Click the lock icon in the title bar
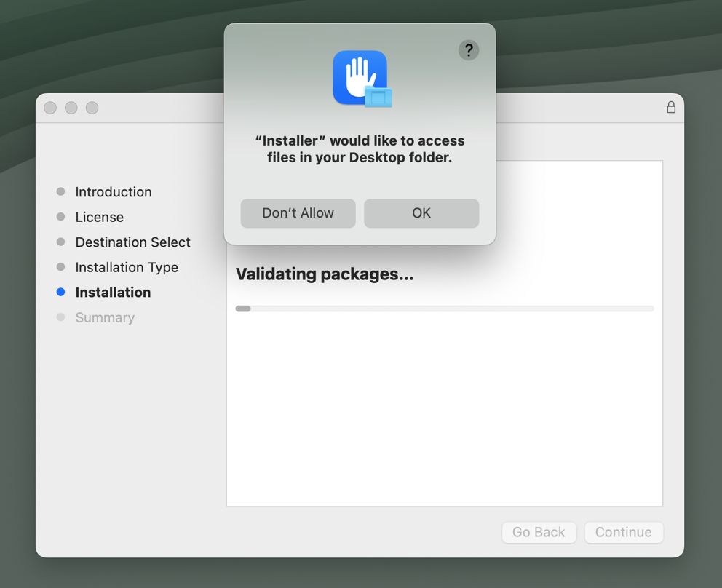722x588 pixels. (670, 107)
